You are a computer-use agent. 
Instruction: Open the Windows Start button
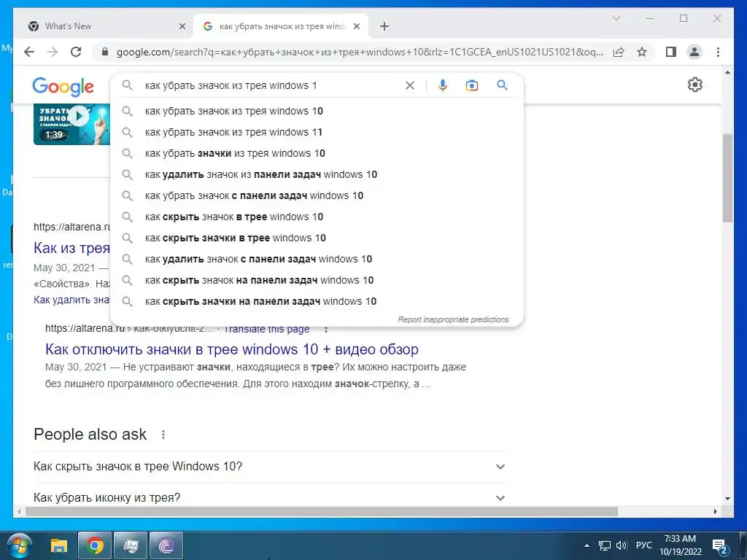20,545
